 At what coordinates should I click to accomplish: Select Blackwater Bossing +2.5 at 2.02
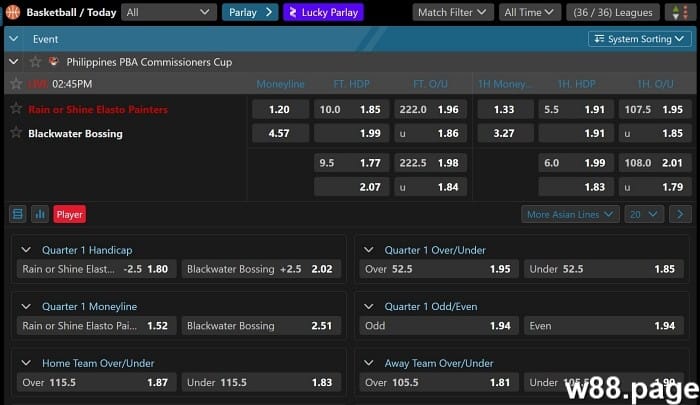point(261,269)
